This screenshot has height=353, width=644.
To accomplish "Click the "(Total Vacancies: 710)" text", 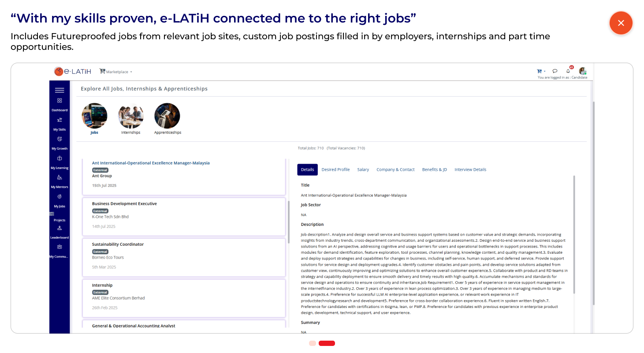I will click(x=346, y=148).
